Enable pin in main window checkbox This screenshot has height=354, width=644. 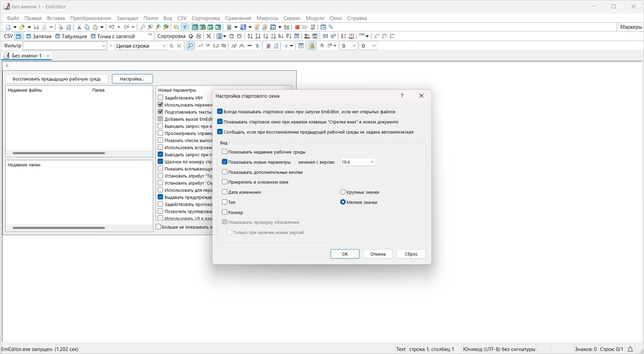(224, 182)
